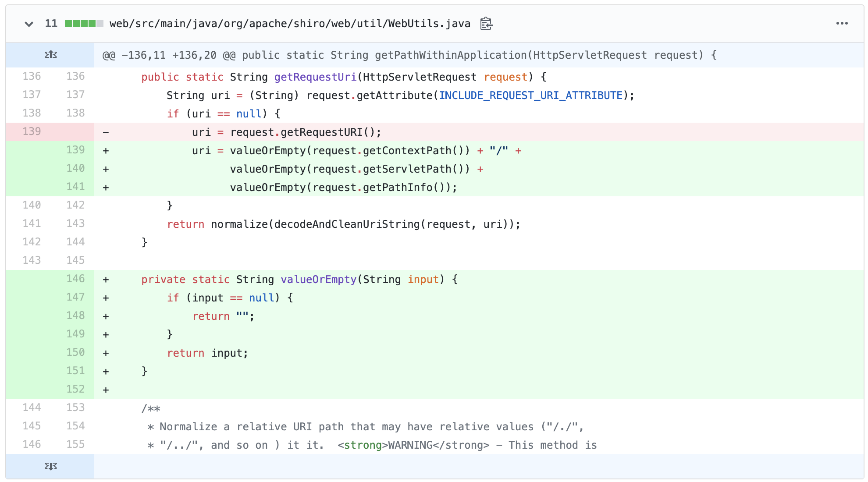The image size is (868, 482).
Task: Open the three-dot file options menu
Action: point(842,24)
